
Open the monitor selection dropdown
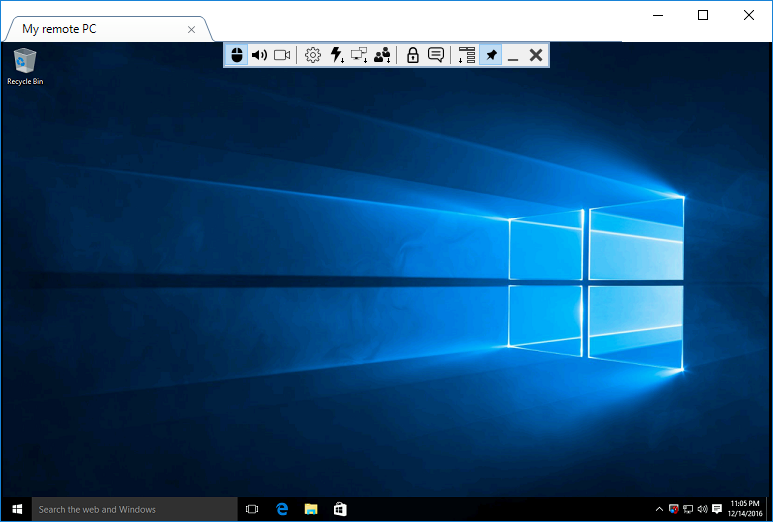(x=359, y=55)
